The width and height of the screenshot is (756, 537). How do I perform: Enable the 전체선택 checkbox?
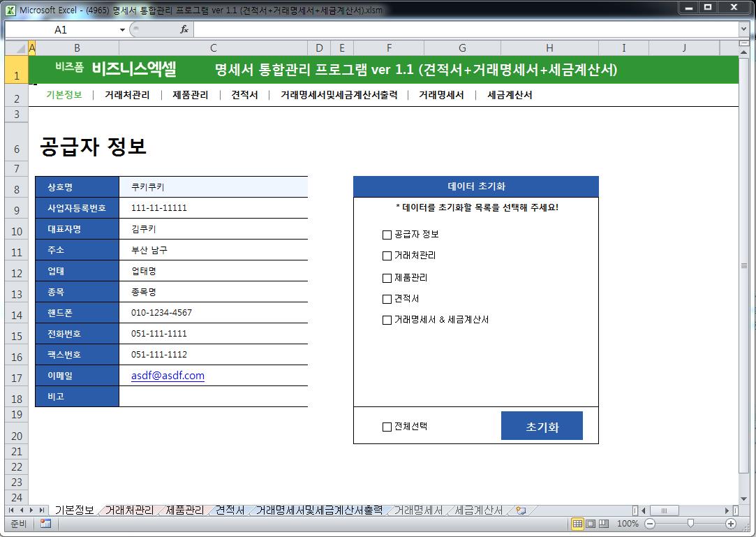(x=387, y=427)
